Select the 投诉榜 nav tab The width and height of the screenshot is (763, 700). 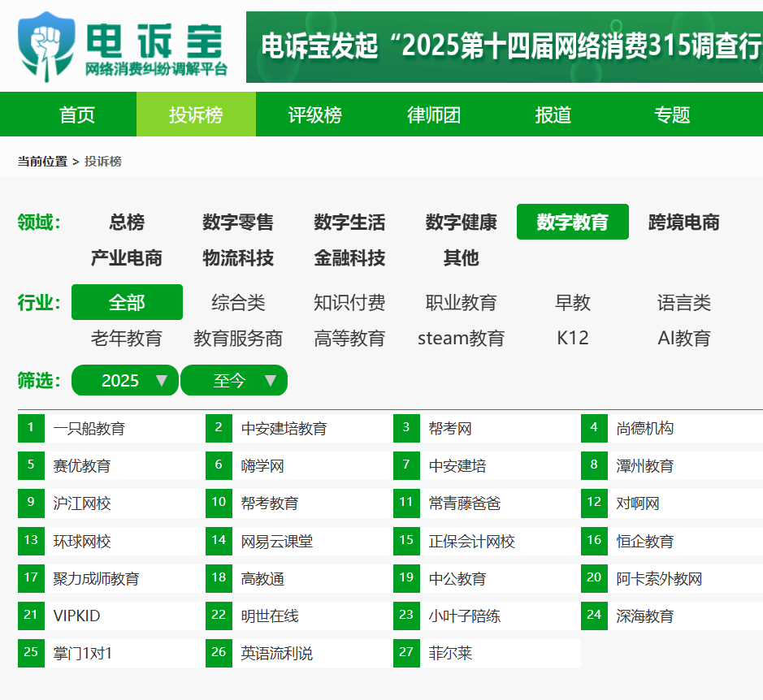coord(196,115)
